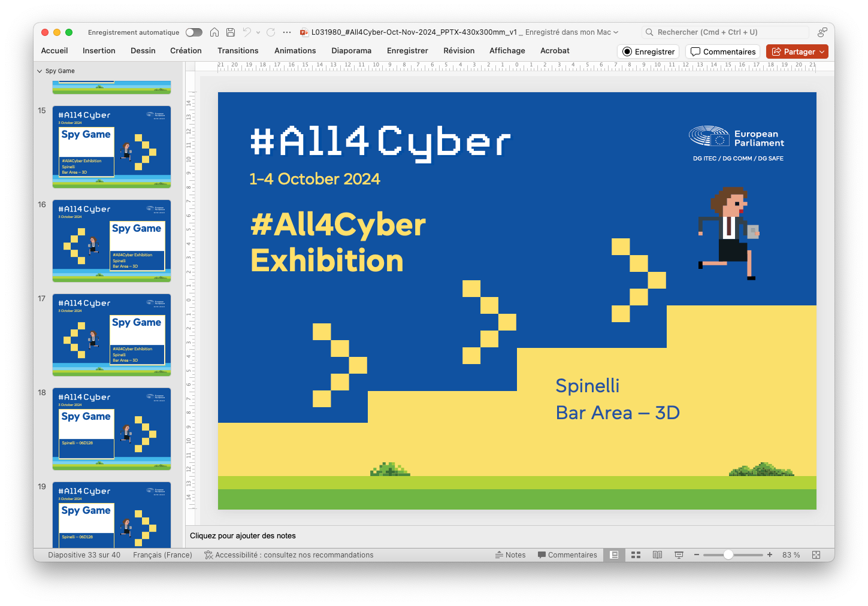Fit slide to window icon
Screen dimensions: 868x606
tap(816, 555)
